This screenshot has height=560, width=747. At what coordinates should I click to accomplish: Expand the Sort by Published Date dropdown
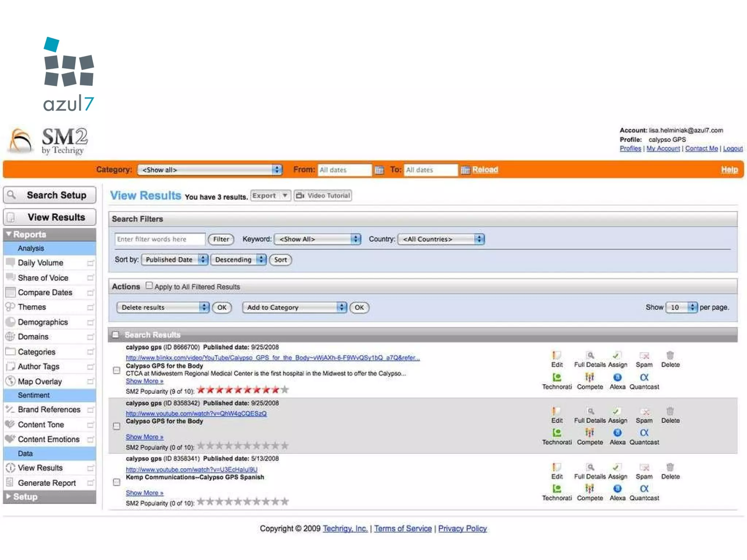click(175, 260)
